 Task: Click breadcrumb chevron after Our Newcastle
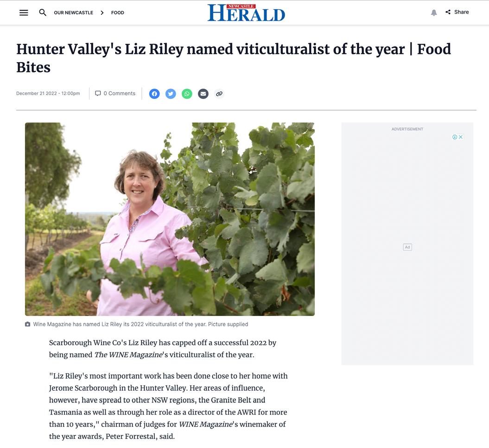102,13
